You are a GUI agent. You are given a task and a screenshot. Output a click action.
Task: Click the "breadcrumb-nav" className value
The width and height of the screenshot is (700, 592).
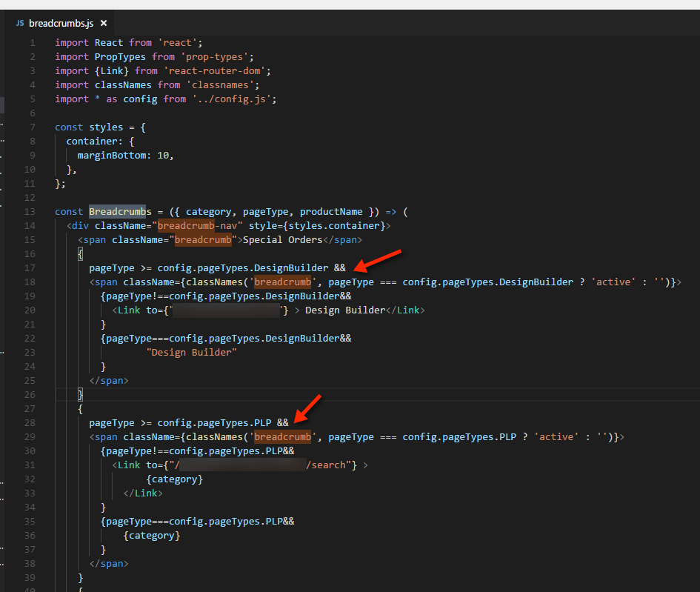[x=197, y=226]
